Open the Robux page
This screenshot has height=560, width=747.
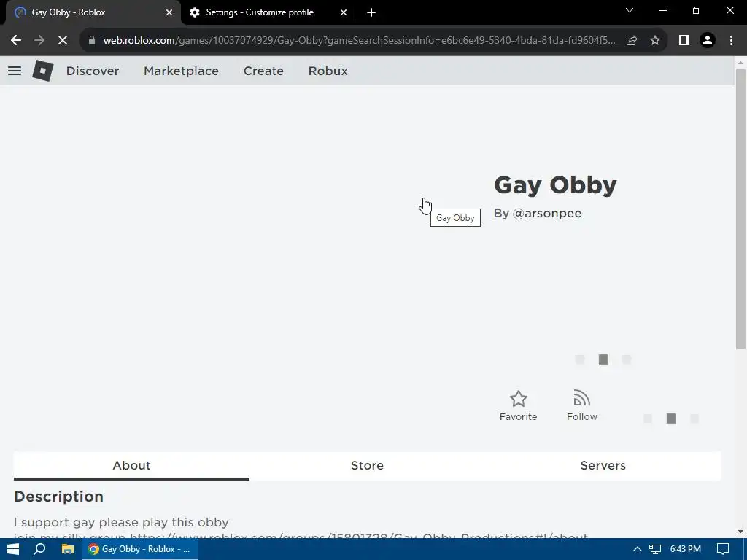[x=328, y=71]
